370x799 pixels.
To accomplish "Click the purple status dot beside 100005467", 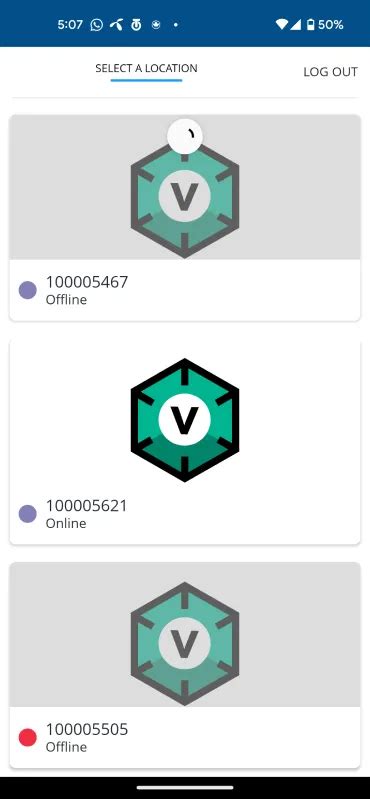I will click(x=28, y=290).
